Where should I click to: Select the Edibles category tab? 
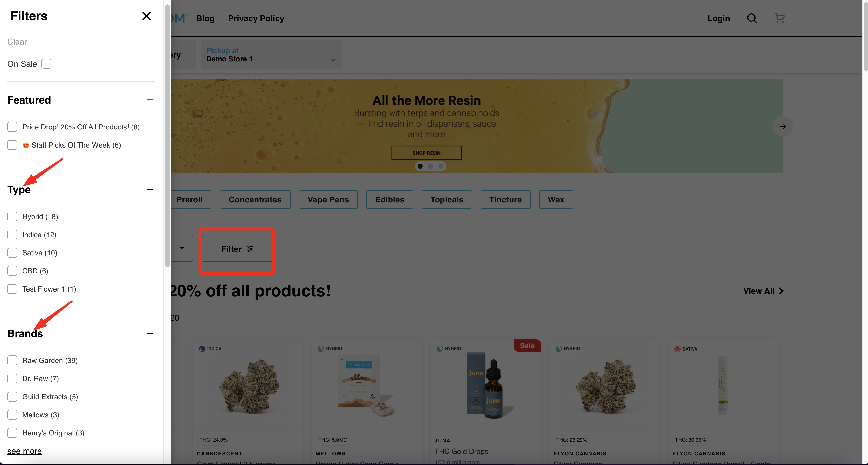tap(389, 200)
